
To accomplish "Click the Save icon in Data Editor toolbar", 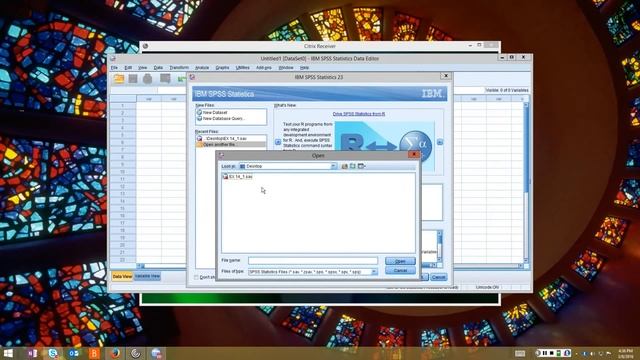I will click(133, 78).
